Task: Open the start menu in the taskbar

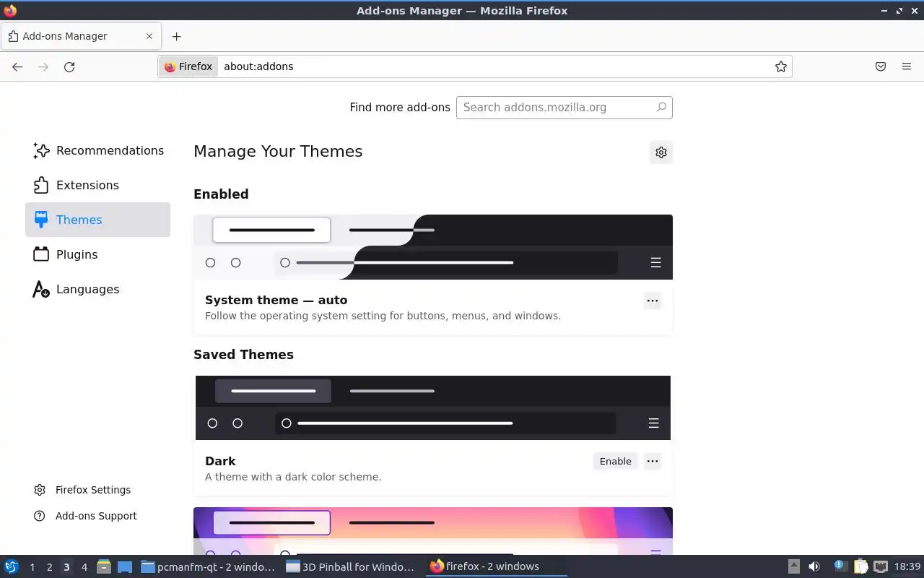Action: pos(11,566)
